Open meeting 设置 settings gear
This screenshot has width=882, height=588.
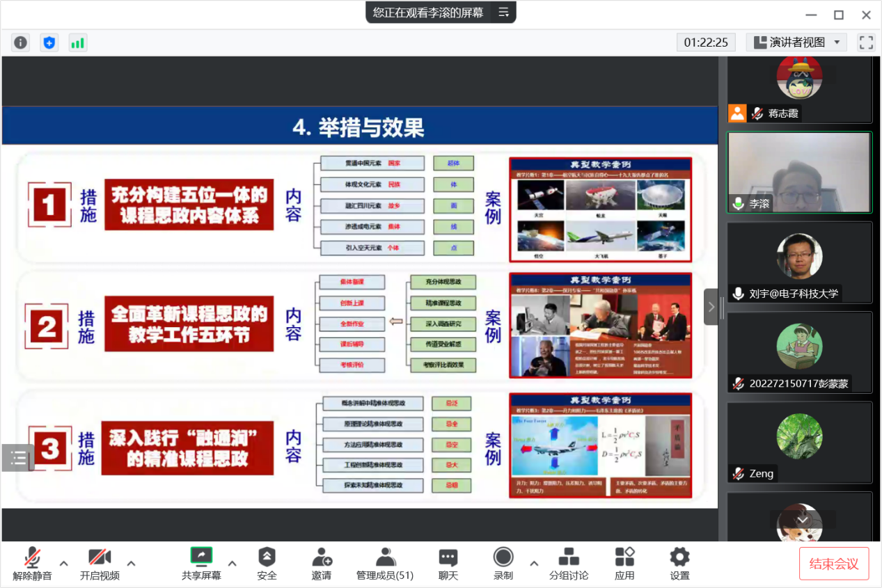679,564
